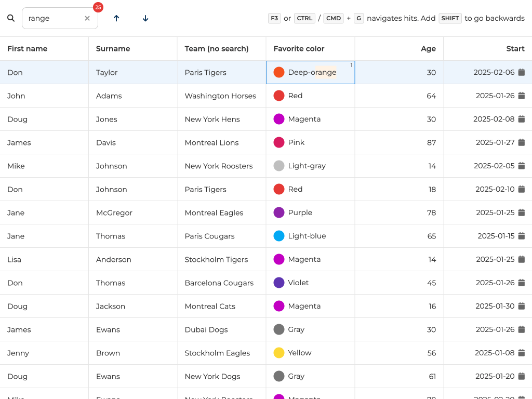Click the Favorite color column header

coord(299,48)
